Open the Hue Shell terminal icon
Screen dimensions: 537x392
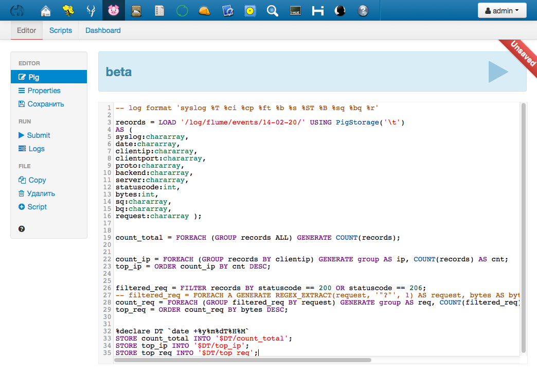pos(295,11)
